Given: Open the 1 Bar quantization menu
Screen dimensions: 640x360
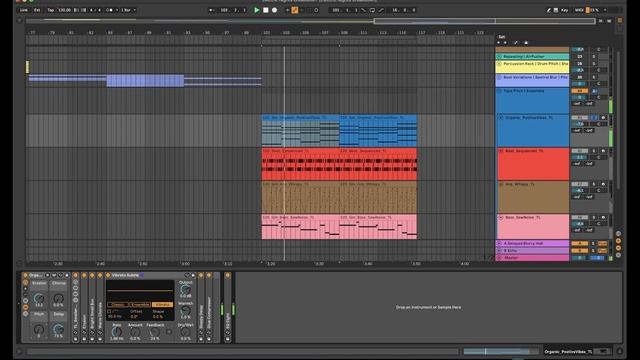Looking at the screenshot, I should 128,10.
